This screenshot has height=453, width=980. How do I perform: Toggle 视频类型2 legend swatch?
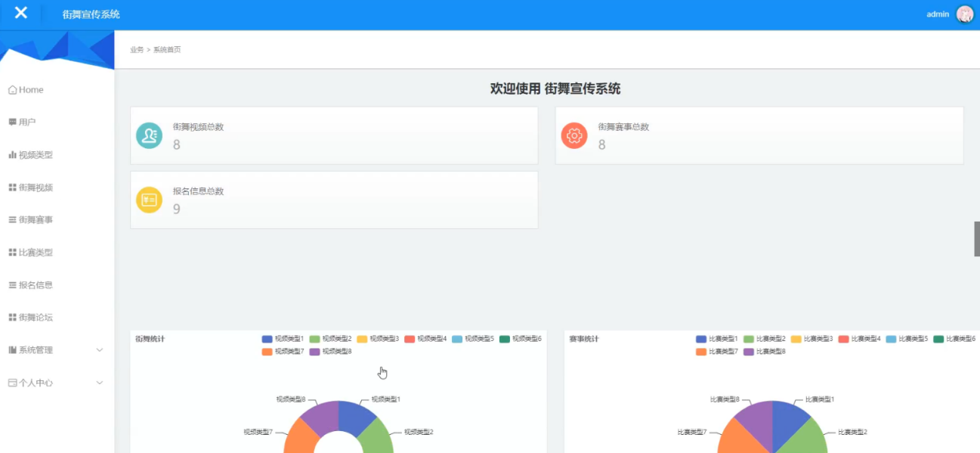tap(314, 339)
